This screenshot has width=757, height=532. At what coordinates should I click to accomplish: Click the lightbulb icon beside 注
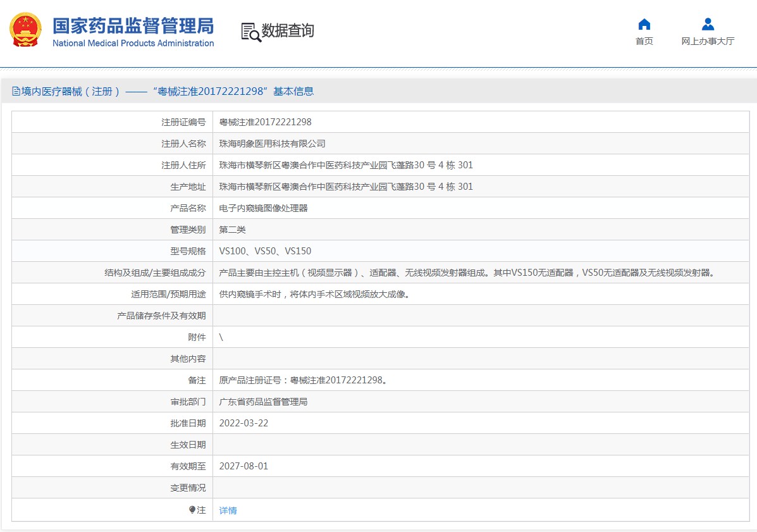pyautogui.click(x=192, y=510)
